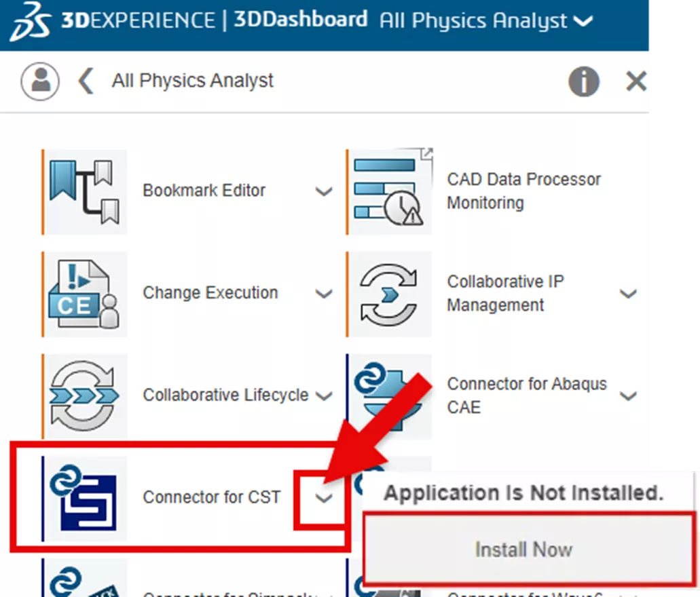This screenshot has width=700, height=597.
Task: Select the Connector for CST label
Action: click(212, 497)
